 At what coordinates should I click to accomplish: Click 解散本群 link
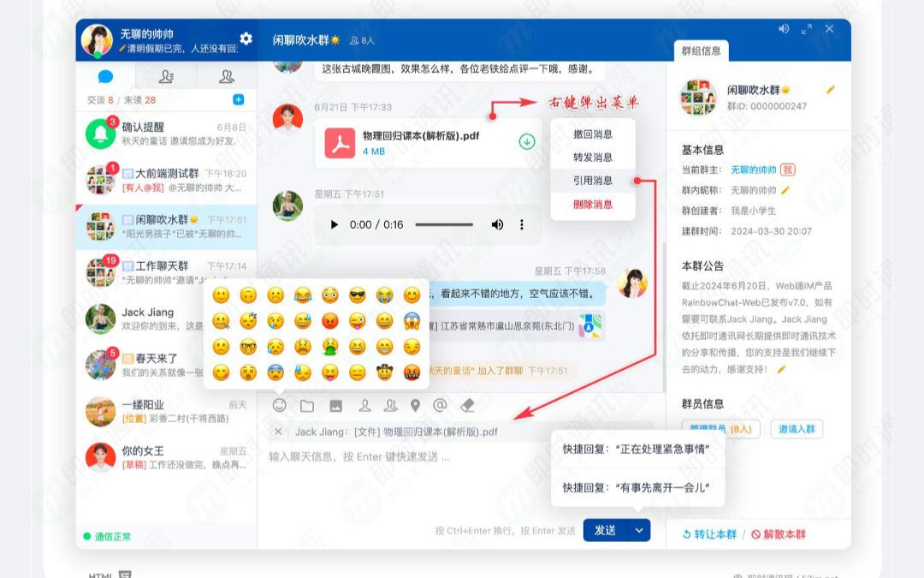tap(779, 534)
